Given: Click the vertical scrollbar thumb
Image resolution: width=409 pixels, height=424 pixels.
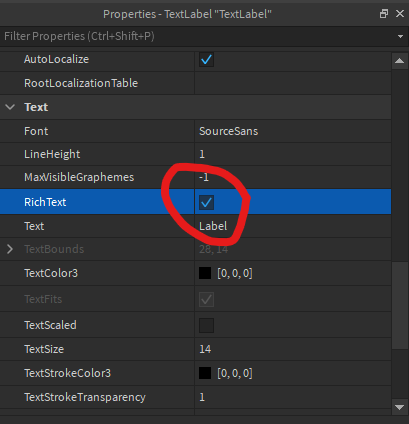Looking at the screenshot, I should (399, 305).
